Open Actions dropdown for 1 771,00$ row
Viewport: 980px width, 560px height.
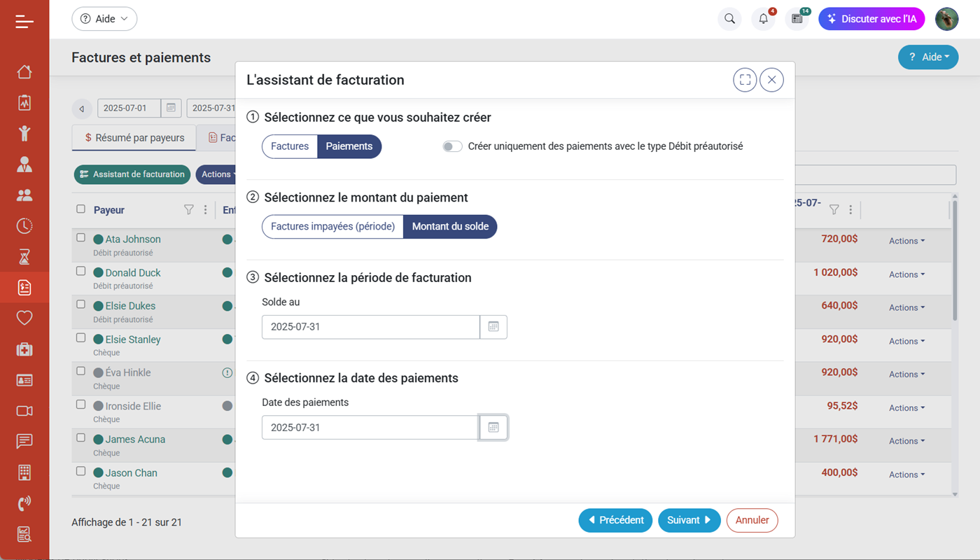click(906, 441)
